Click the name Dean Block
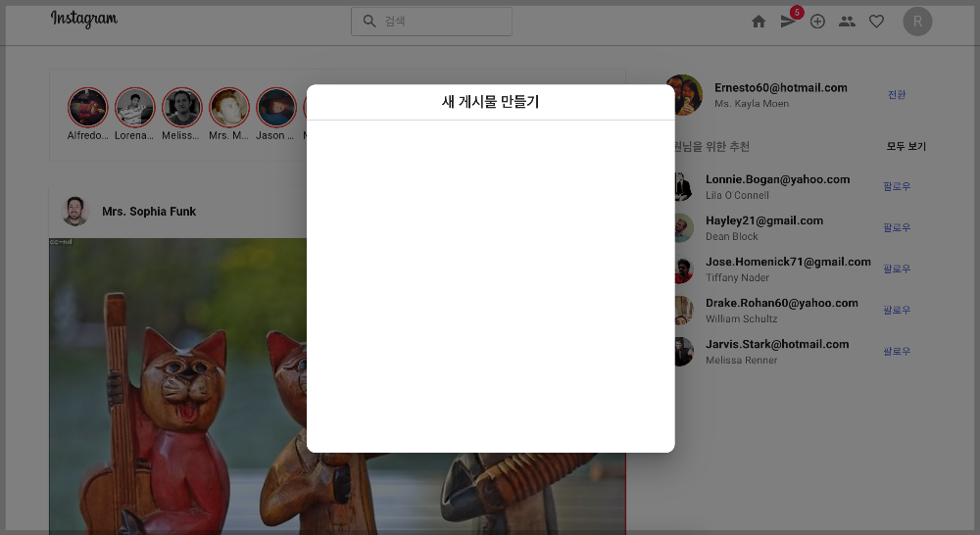The height and width of the screenshot is (535, 980). tap(731, 236)
